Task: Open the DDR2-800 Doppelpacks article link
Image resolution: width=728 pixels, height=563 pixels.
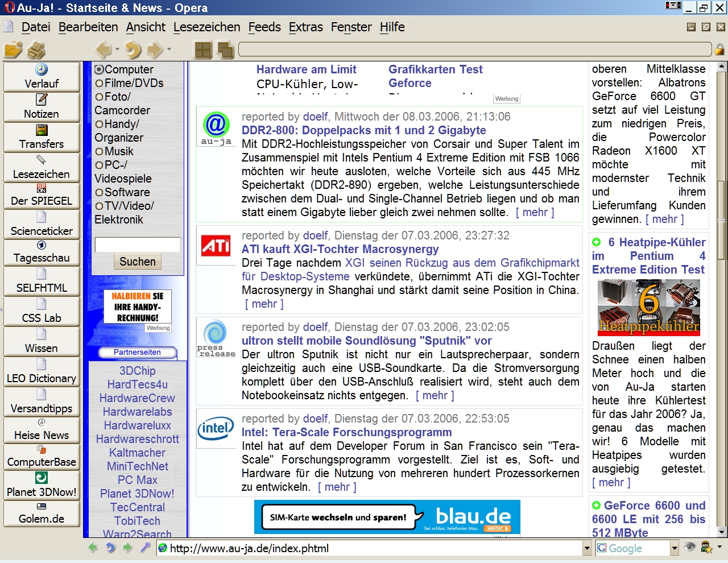Action: click(x=364, y=130)
